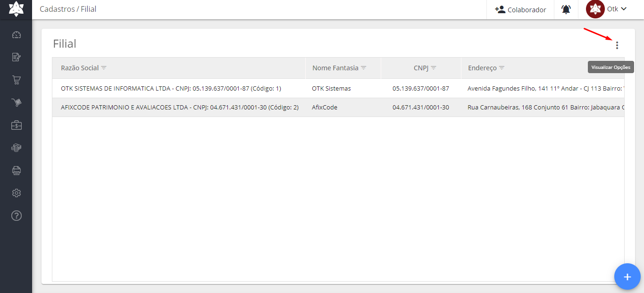Open the settings gear icon in sidebar
Screen dimensions: 644x293
point(17,193)
